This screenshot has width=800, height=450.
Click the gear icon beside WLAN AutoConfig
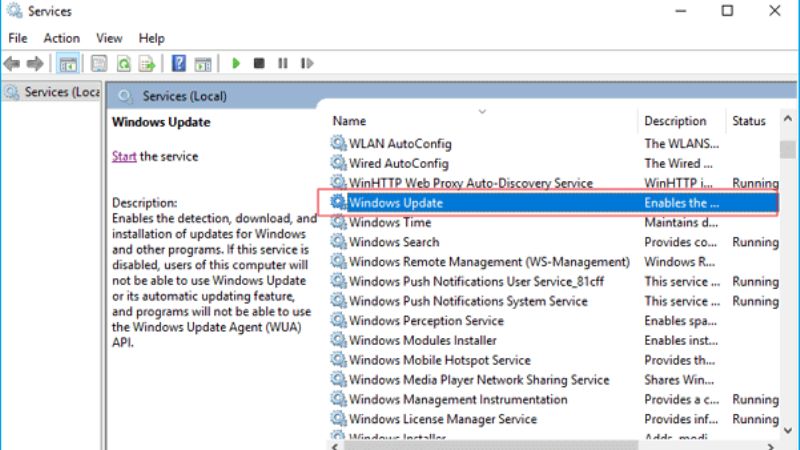click(338, 143)
